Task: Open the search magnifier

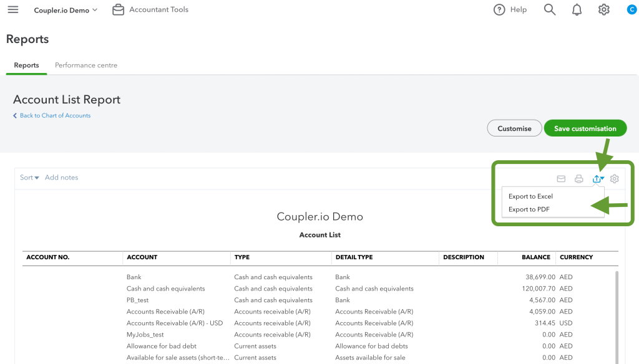Action: point(550,9)
